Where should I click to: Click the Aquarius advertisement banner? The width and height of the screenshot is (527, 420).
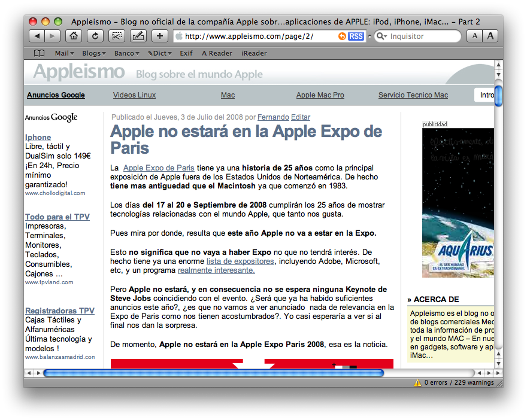pos(458,202)
